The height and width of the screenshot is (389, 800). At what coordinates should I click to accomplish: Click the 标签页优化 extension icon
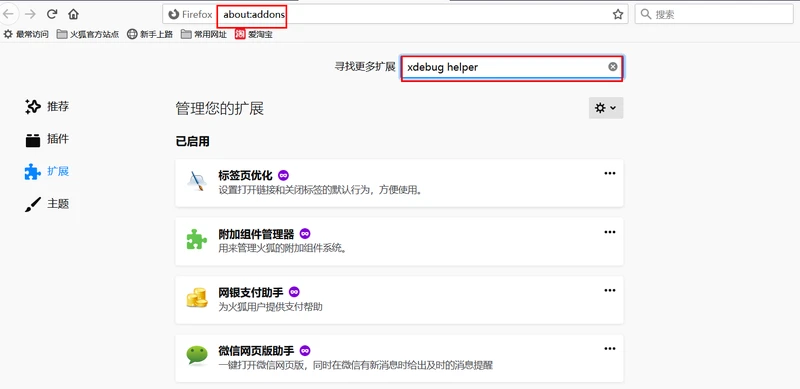click(197, 182)
